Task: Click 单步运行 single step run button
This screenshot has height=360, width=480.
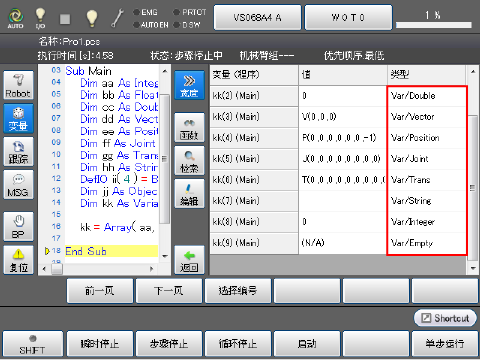Action: click(x=445, y=344)
